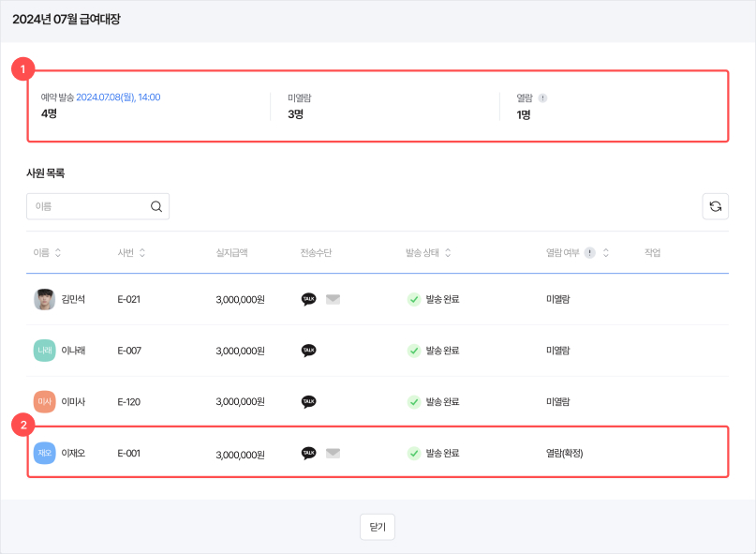Viewport: 756px width, 554px height.
Task: Sort the list by 발송 상태 column
Action: [x=448, y=253]
